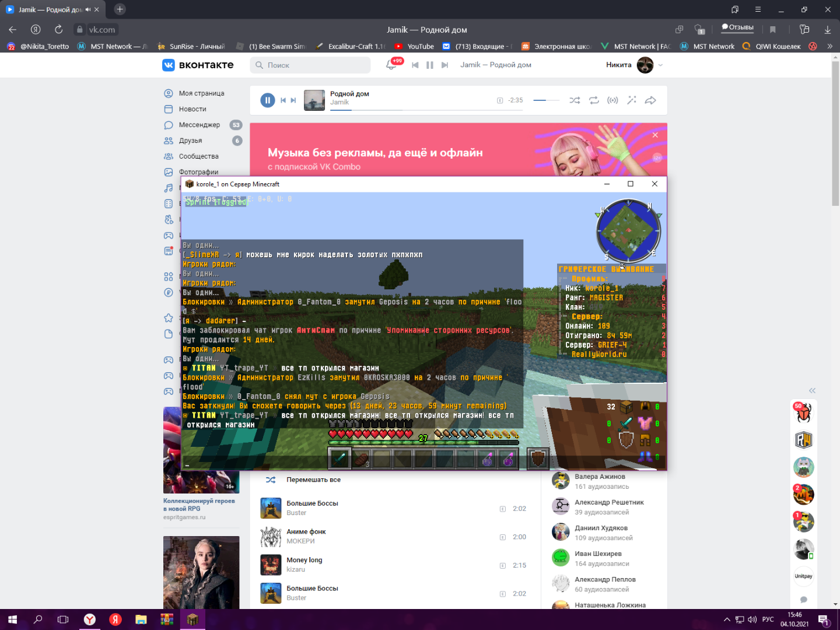The width and height of the screenshot is (840, 630).
Task: Open the Коллекционируй героев RPG ad link
Action: (199, 505)
